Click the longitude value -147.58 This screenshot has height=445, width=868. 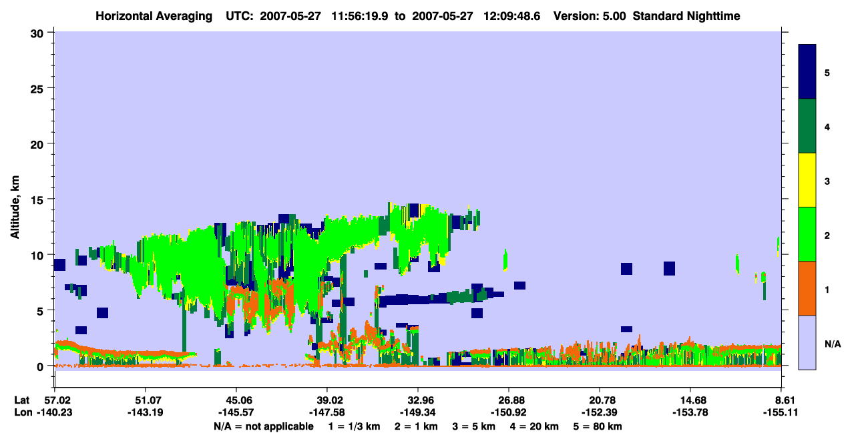coord(327,413)
